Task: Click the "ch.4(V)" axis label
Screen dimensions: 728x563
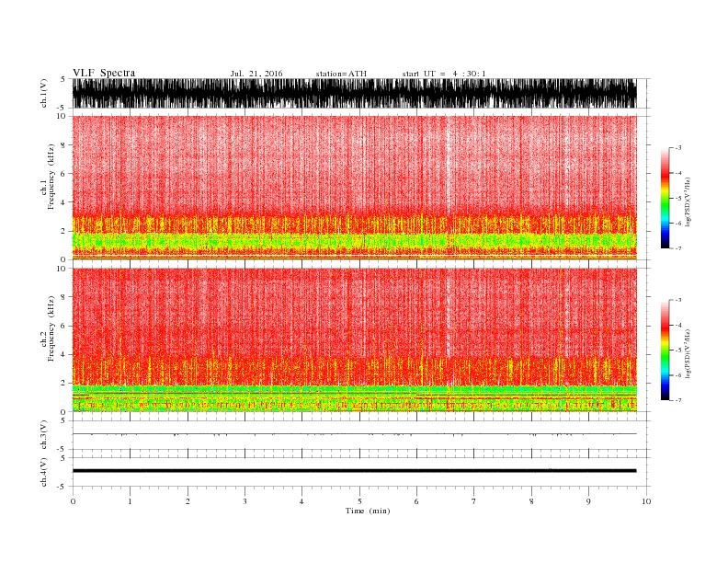Action: (x=44, y=472)
